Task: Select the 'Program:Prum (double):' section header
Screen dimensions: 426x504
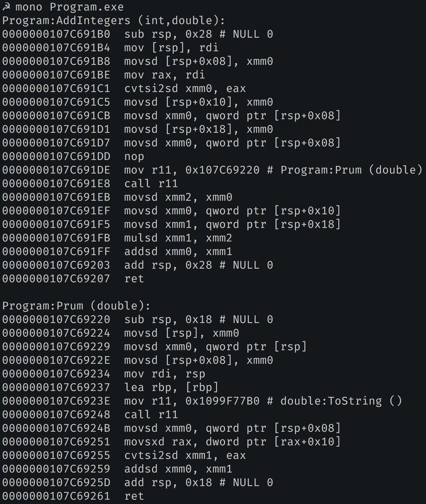Action: (76, 306)
